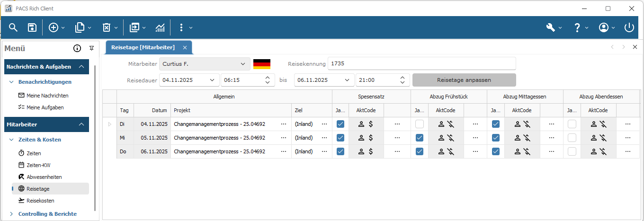The height and width of the screenshot is (221, 644).
Task: Open Meine Aufgaben
Action: tap(45, 107)
